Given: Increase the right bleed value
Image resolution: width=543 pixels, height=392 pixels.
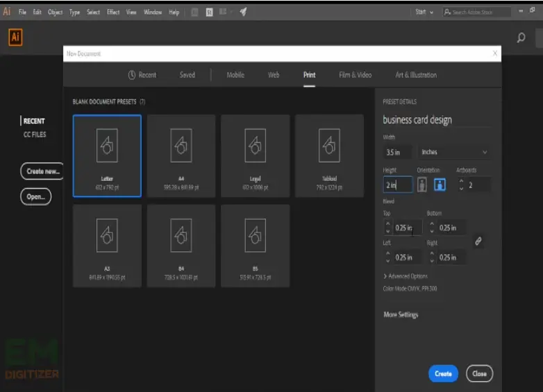Looking at the screenshot, I should 432,253.
